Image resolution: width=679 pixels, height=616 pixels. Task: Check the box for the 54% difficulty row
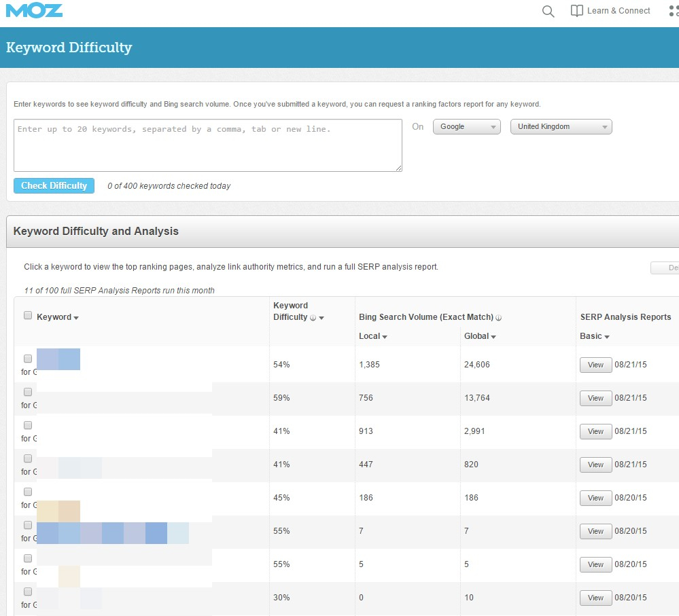point(28,359)
